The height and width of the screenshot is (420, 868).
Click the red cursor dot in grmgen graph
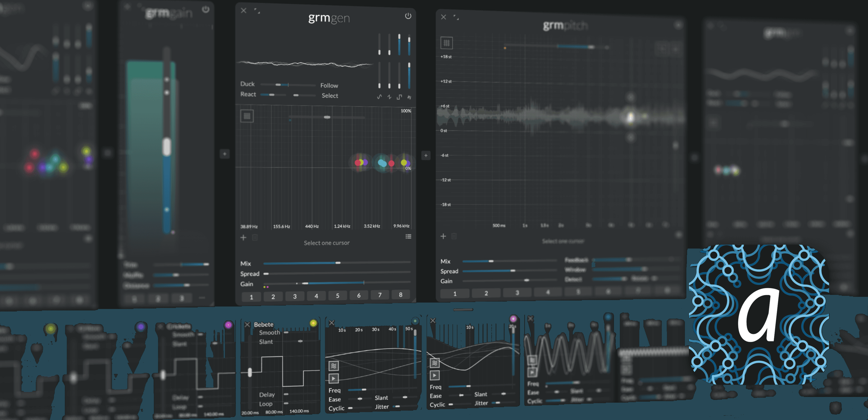[391, 164]
